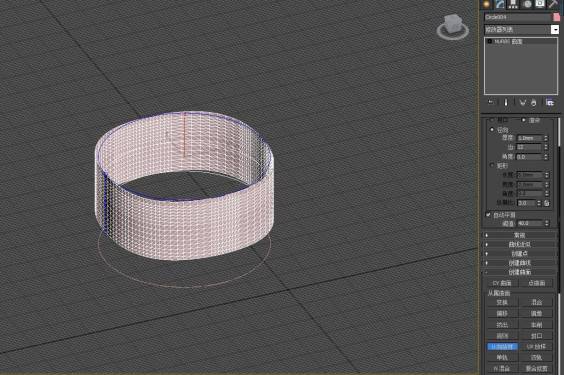Click the 镜像 mirror surface button
The height and width of the screenshot is (375, 564).
click(x=536, y=314)
